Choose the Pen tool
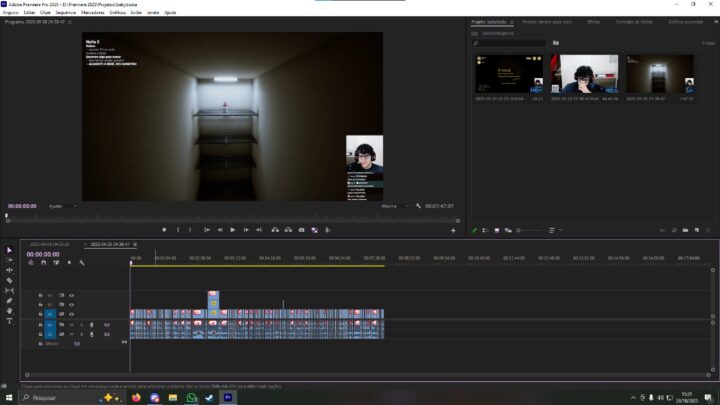 [x=10, y=300]
